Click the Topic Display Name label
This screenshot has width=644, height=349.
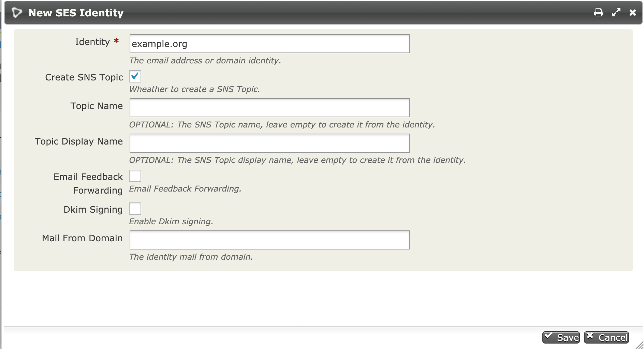pos(79,141)
